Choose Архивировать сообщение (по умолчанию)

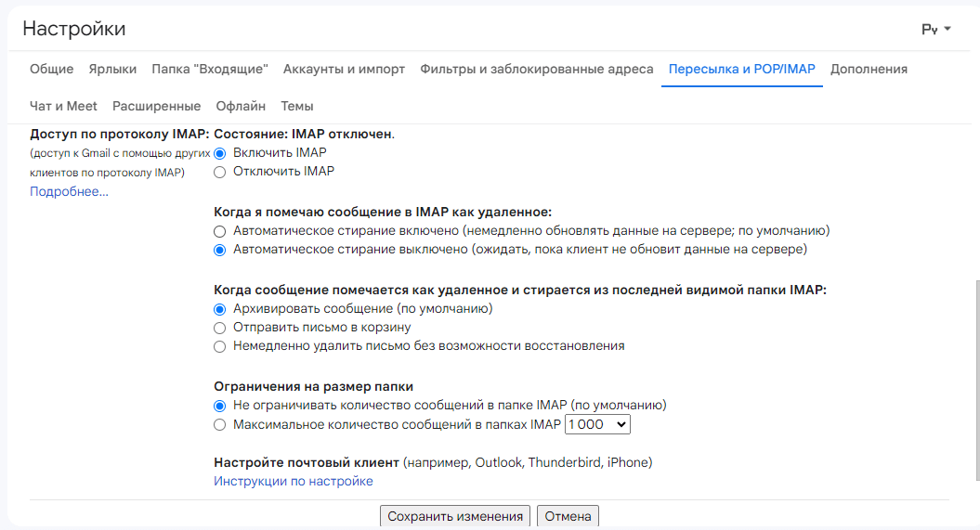(x=219, y=310)
